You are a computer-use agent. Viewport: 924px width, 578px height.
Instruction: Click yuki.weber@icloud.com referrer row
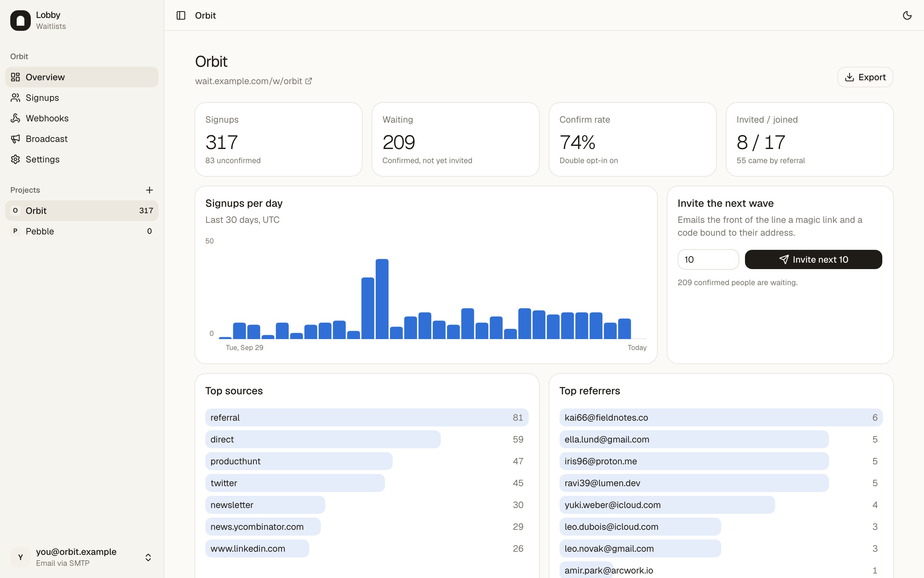[x=721, y=504]
